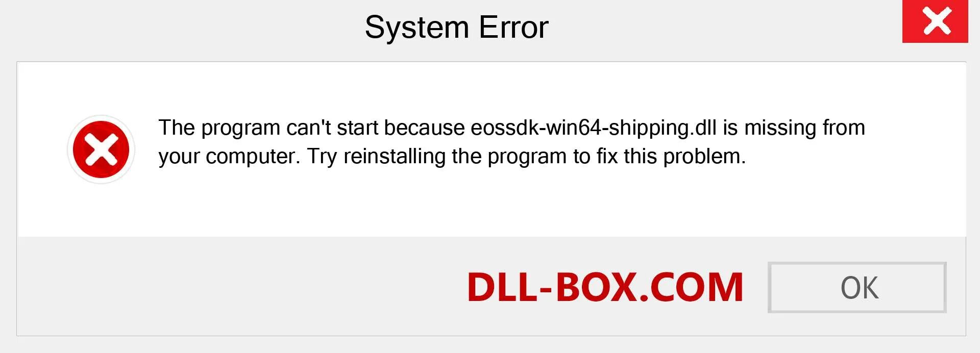This screenshot has height=353, width=980.
Task: Click the blank white area below the error message
Action: 490,204
